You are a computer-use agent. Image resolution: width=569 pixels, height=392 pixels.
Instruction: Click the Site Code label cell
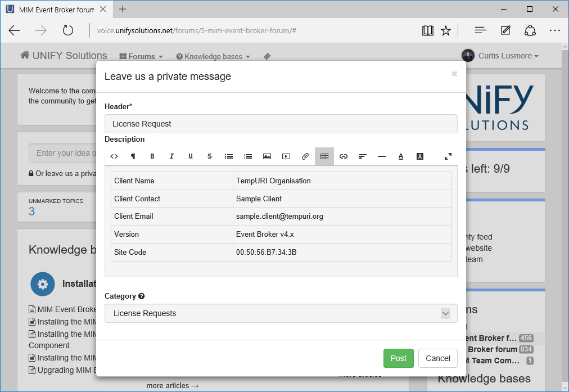pos(172,252)
